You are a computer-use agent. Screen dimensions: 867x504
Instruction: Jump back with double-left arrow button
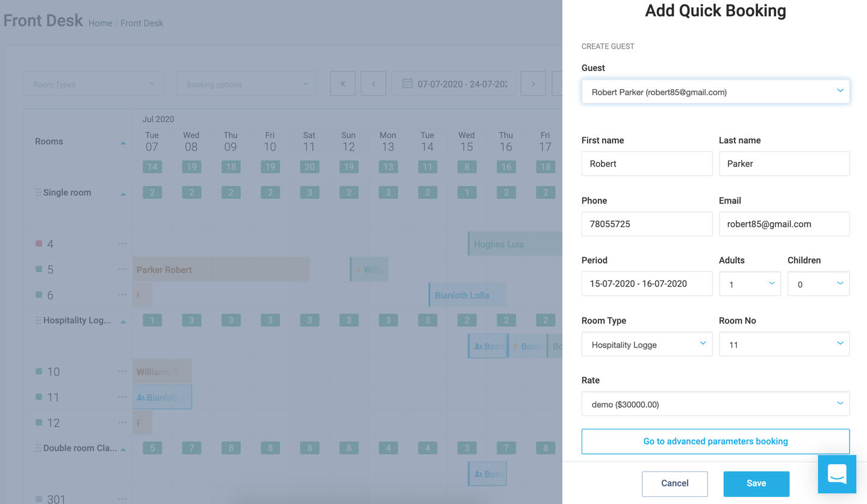(343, 84)
